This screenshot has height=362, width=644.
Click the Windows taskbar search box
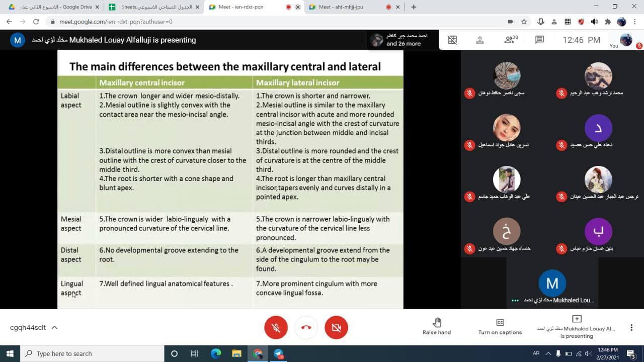point(93,353)
